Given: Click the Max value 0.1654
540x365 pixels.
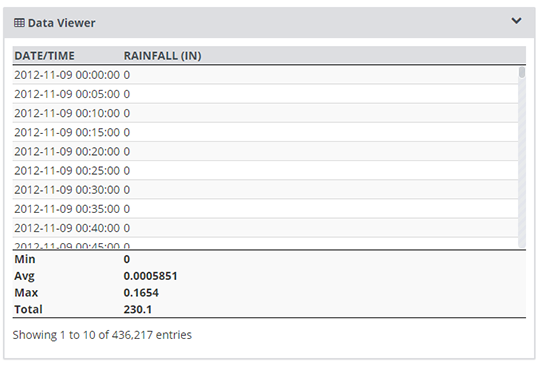Looking at the screenshot, I should 141,293.
